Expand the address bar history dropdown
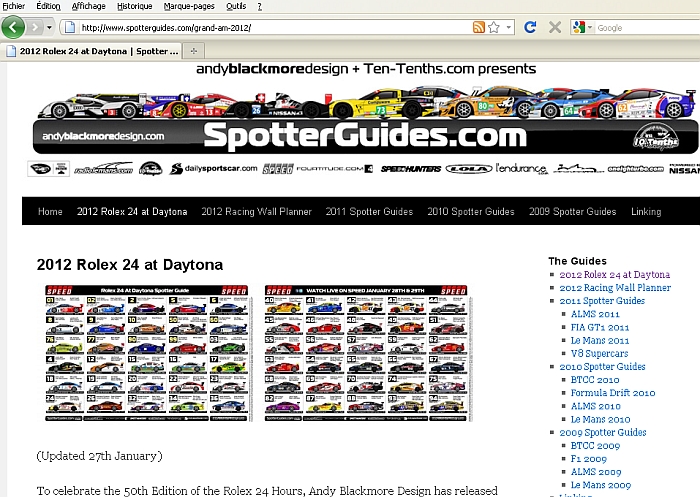700x497 pixels. pos(509,27)
